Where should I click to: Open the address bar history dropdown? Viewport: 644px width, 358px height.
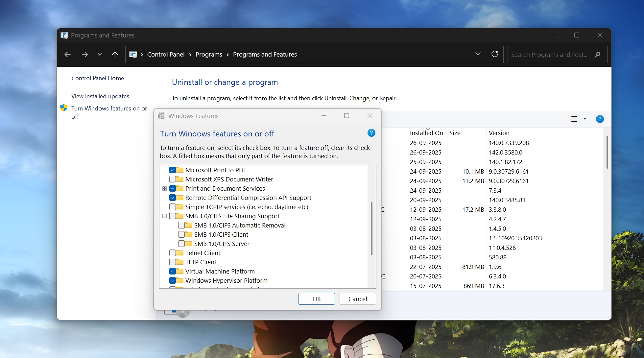pyautogui.click(x=478, y=54)
